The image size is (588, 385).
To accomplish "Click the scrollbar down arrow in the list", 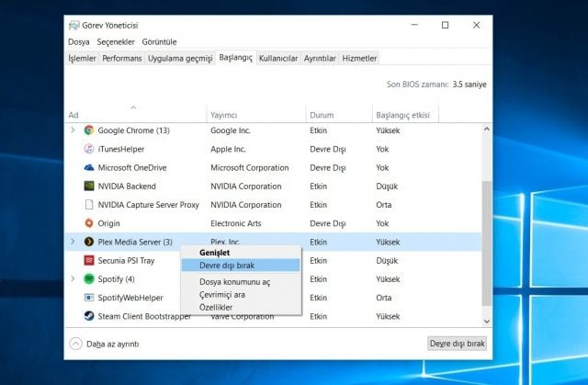I will 487,322.
